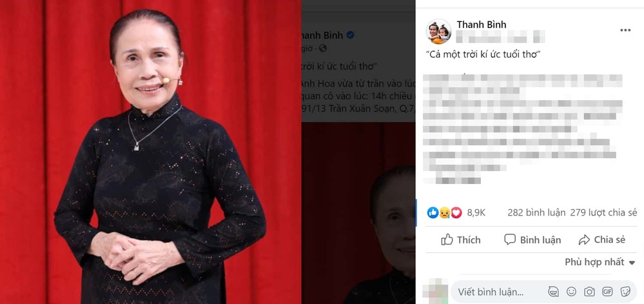
Task: Attach a photo using camera icon
Action: point(589,292)
